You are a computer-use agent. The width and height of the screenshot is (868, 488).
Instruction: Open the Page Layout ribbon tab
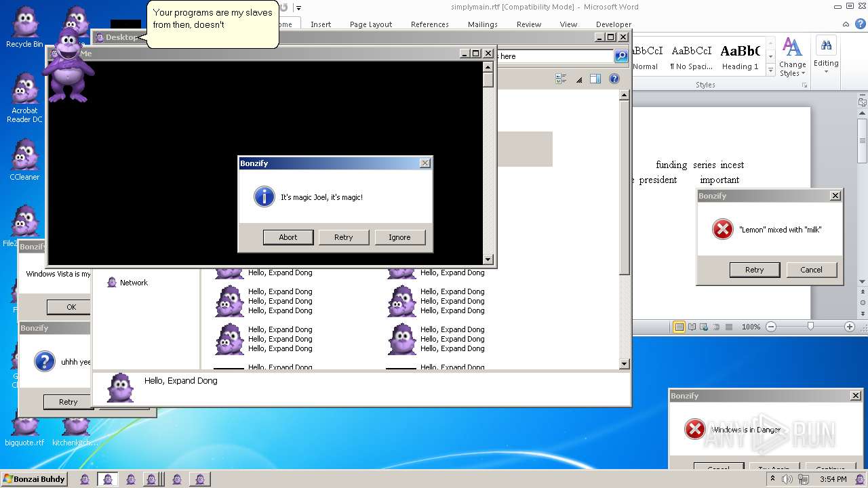(x=371, y=24)
